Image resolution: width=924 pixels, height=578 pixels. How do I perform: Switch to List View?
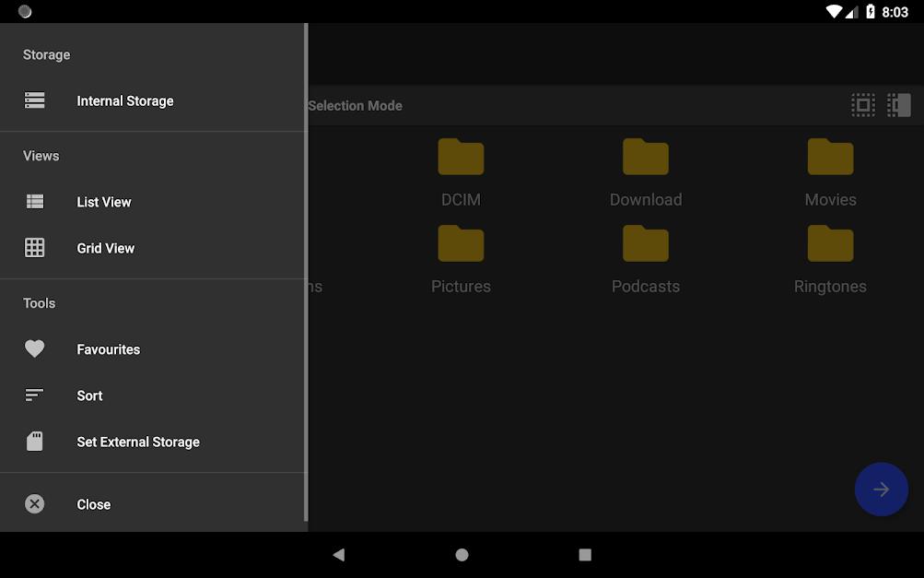click(x=152, y=202)
